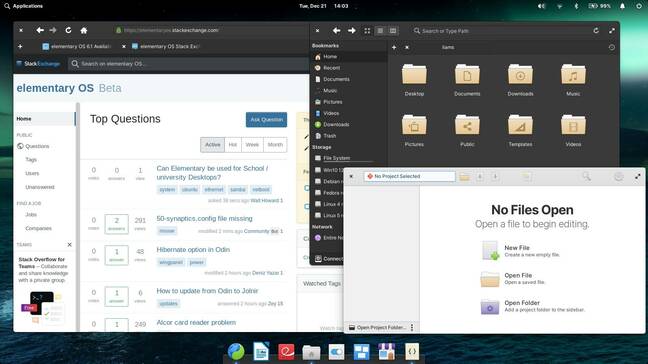Open a new browser tab with plus
The height and width of the screenshot is (364, 648).
click(x=20, y=47)
